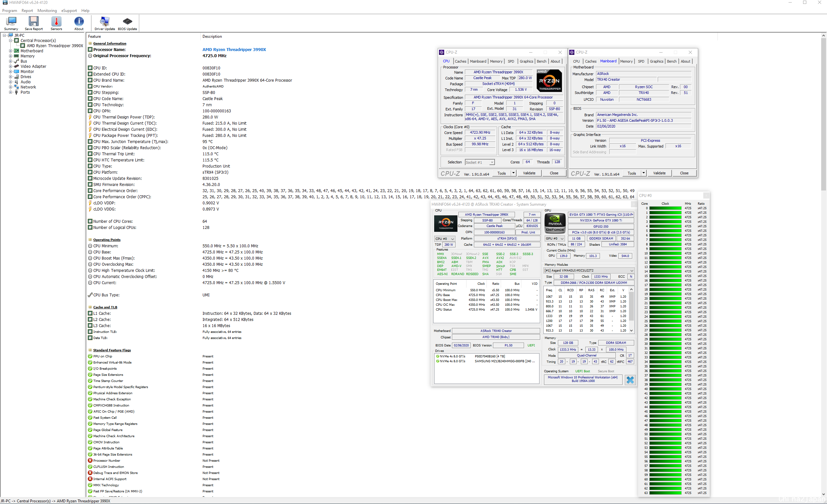This screenshot has height=504, width=827.
Task: Select the P50D7040B160 NVMe drive entry
Action: (487, 356)
